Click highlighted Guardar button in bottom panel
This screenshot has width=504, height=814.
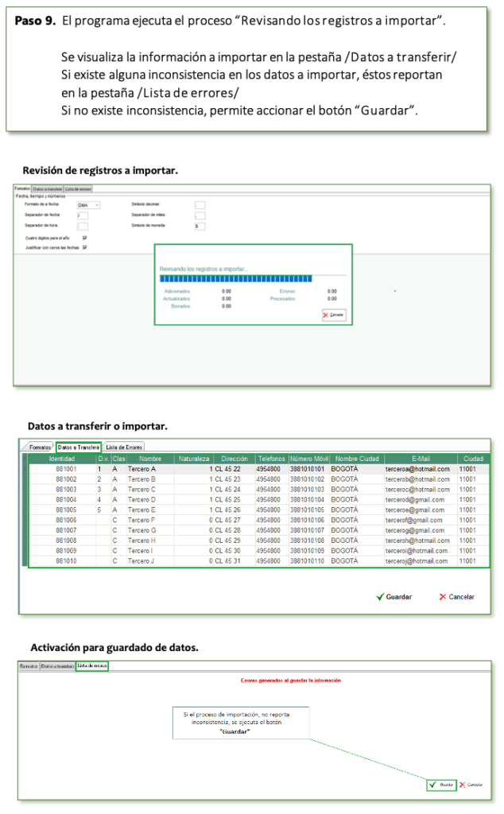441,784
